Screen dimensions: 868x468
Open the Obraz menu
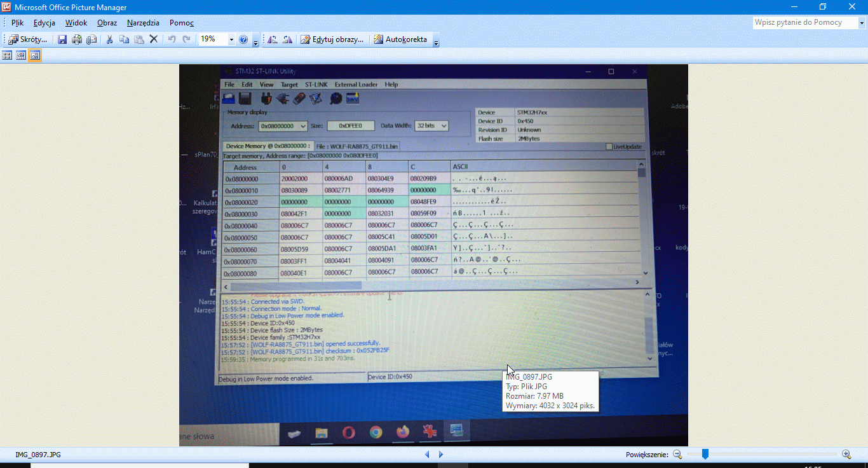point(107,23)
